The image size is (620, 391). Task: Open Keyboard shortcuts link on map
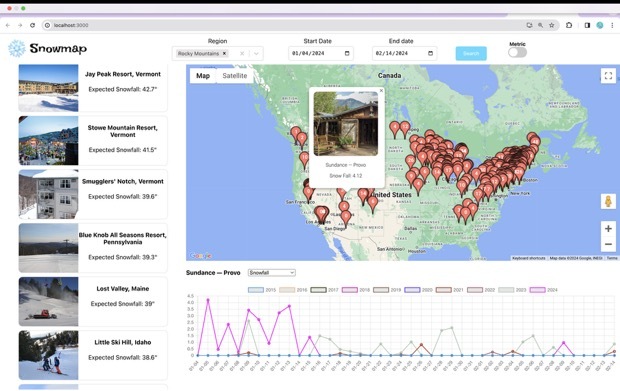(528, 258)
